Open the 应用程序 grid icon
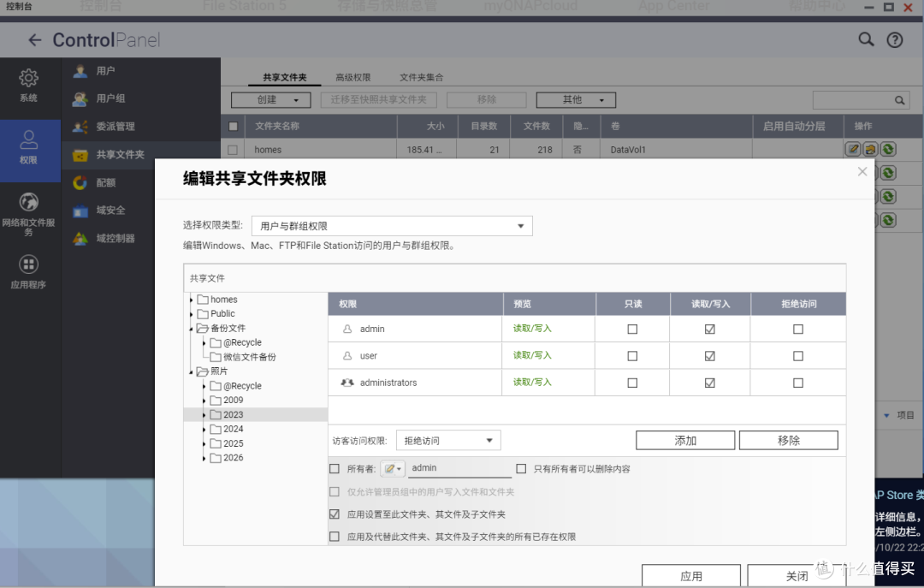The height and width of the screenshot is (588, 924). [x=28, y=264]
